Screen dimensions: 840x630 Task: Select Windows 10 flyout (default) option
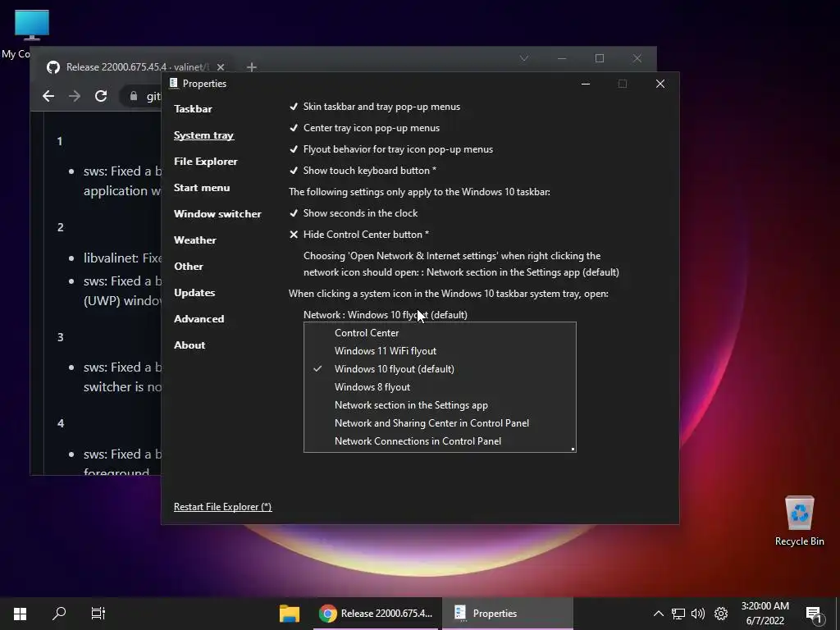coord(440,369)
